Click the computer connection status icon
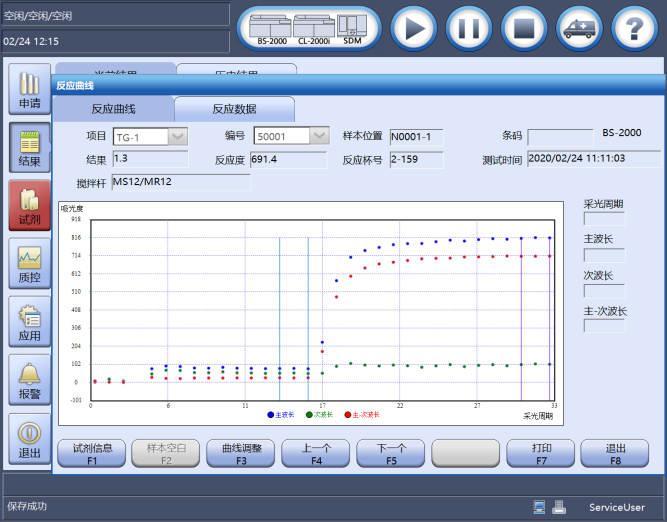This screenshot has width=667, height=522. coord(539,507)
